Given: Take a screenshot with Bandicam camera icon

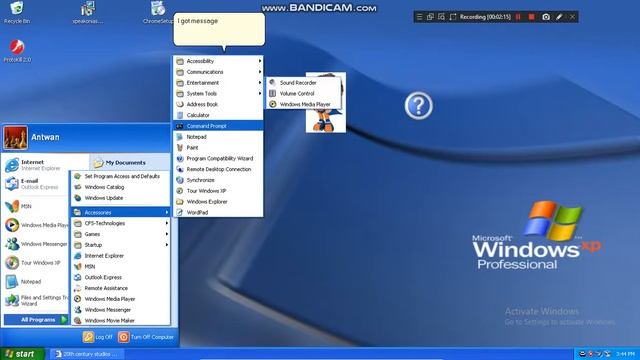Looking at the screenshot, I should tap(546, 17).
